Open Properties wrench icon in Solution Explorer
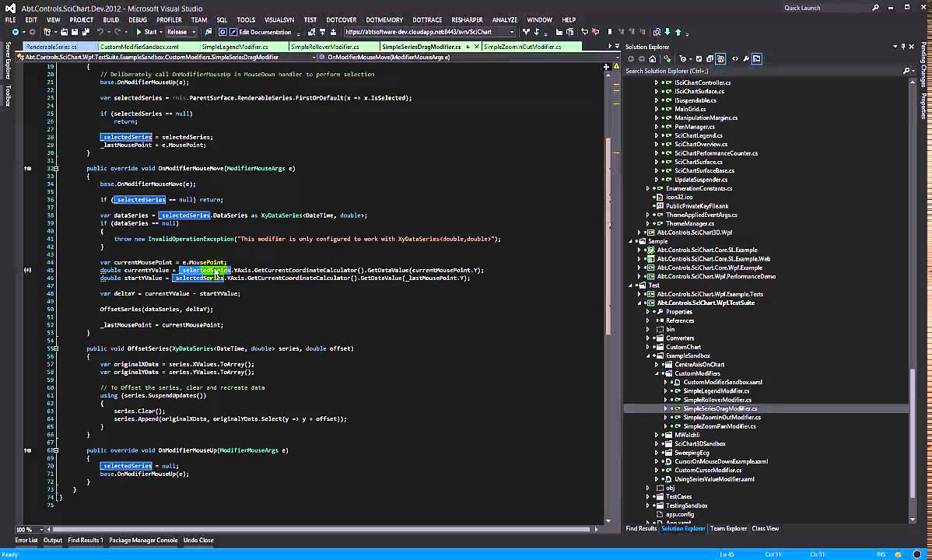The height and width of the screenshot is (560, 932). (746, 59)
